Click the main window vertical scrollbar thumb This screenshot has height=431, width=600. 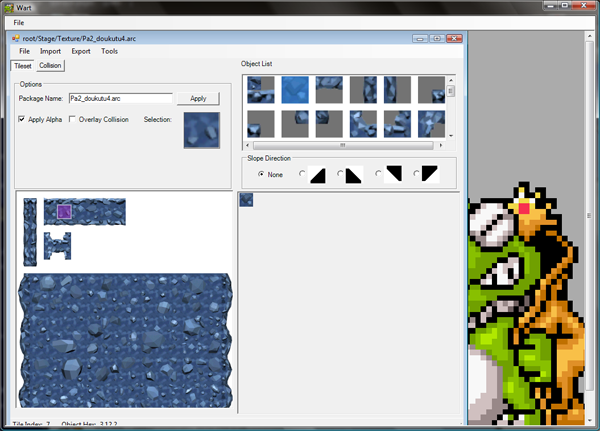589,215
